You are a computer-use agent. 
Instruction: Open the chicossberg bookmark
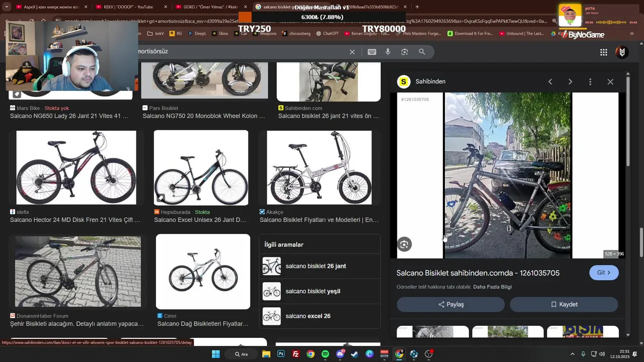(x=297, y=34)
